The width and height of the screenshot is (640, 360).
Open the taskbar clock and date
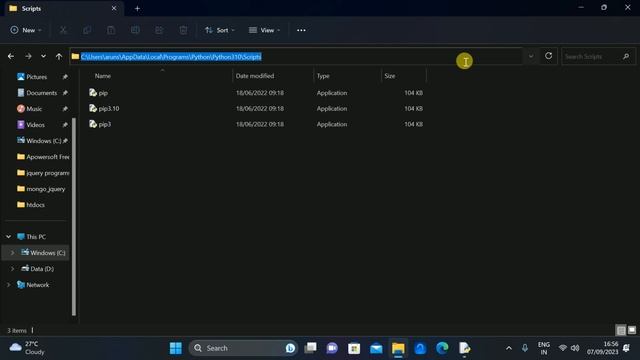coord(602,348)
